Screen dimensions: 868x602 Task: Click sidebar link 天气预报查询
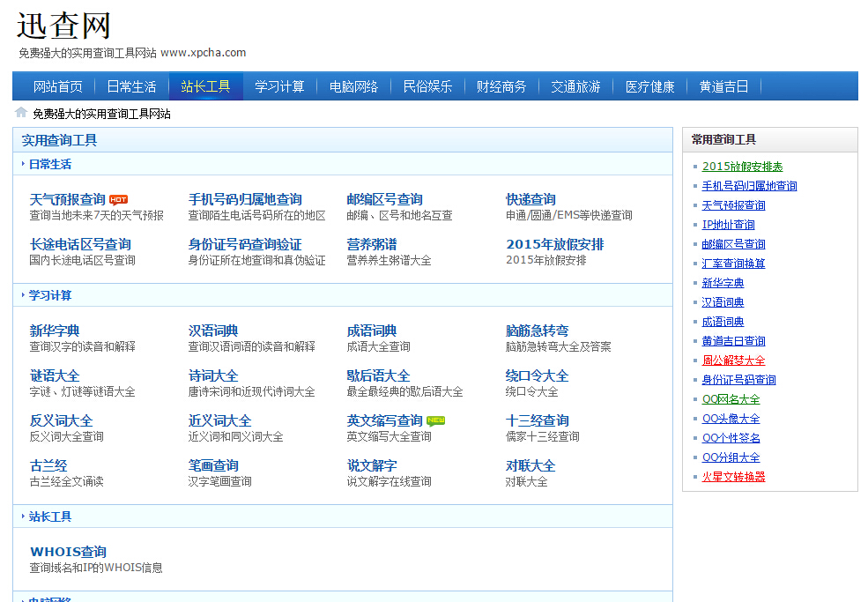coord(733,205)
